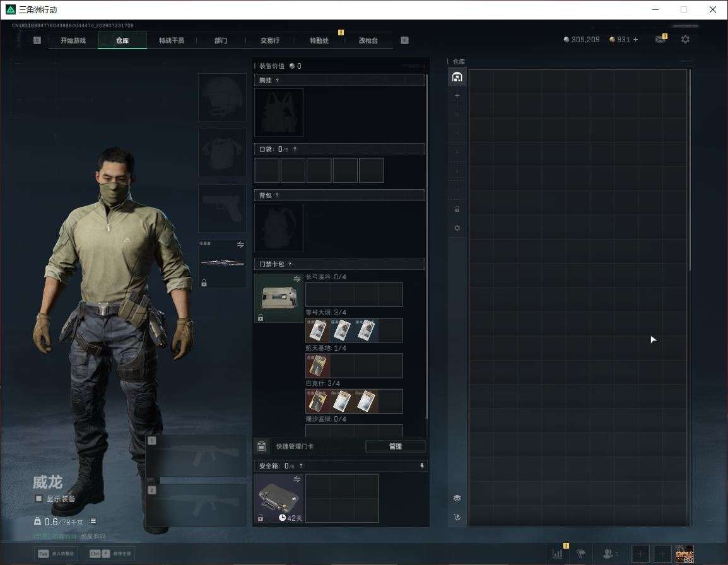This screenshot has height=565, width=728.
Task: Click the swap arrows on the keycard case
Action: 296,279
